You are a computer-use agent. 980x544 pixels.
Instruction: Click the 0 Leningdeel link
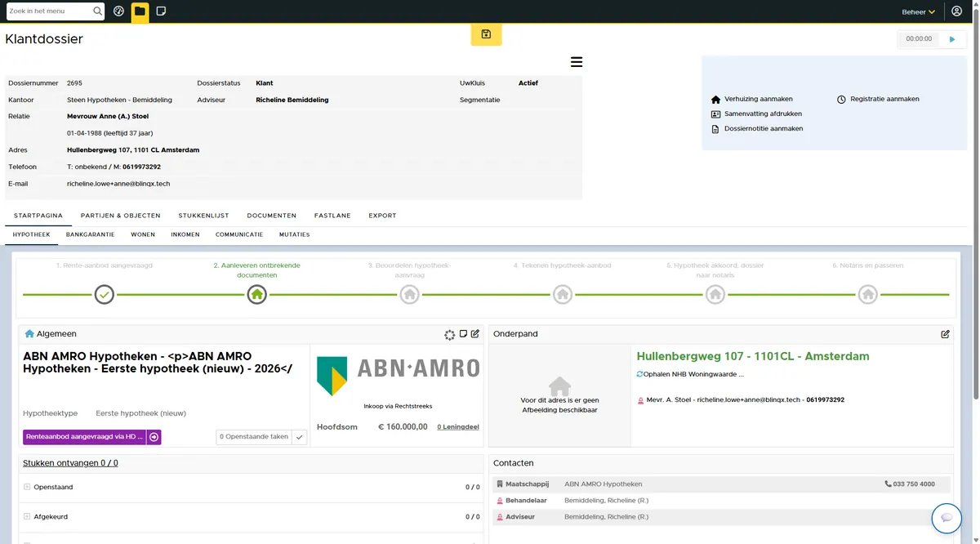pos(458,426)
